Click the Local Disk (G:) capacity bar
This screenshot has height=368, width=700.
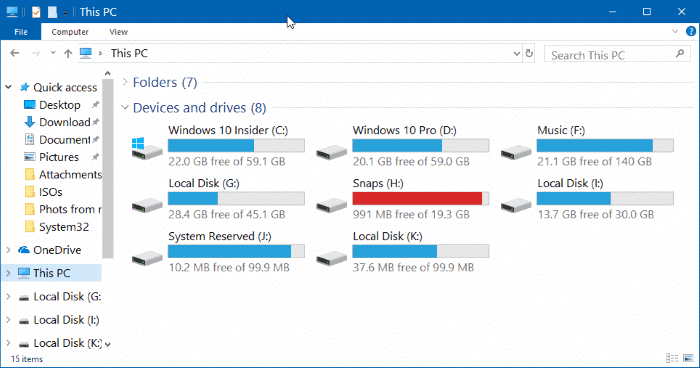coord(236,198)
